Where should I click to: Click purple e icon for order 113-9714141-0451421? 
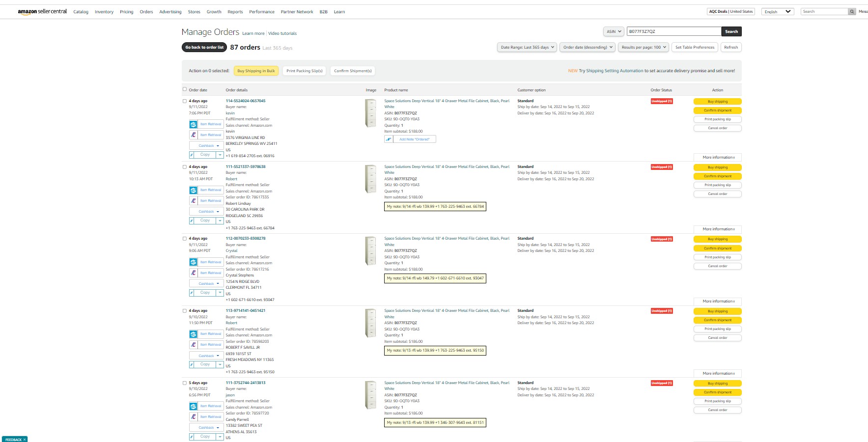[x=193, y=345]
